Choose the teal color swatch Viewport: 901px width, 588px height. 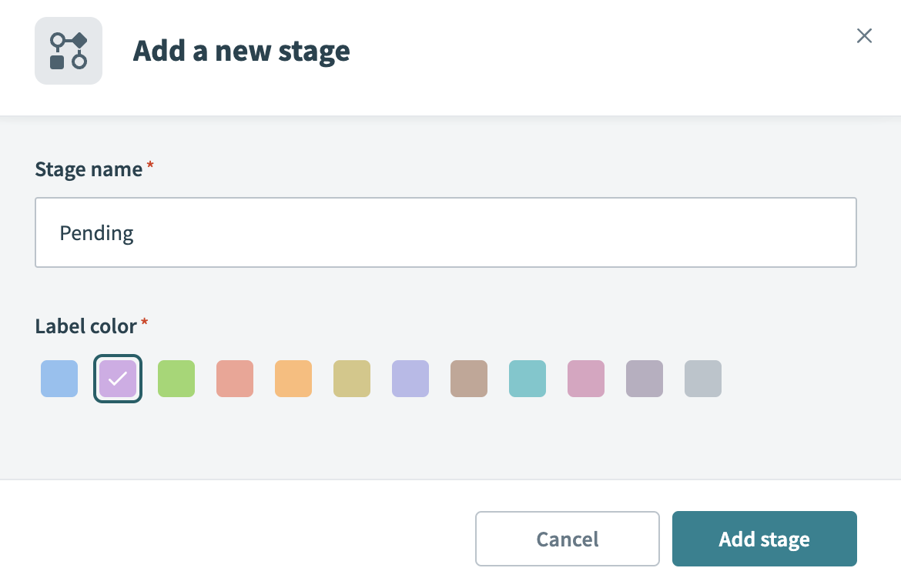click(528, 378)
